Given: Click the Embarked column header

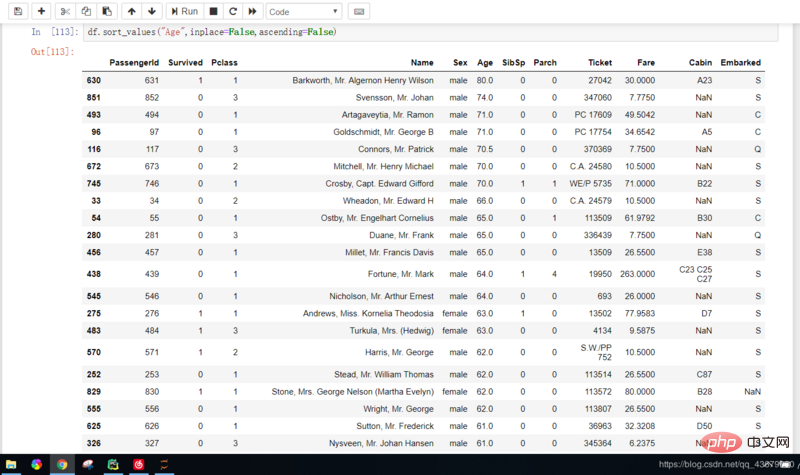Looking at the screenshot, I should (740, 62).
